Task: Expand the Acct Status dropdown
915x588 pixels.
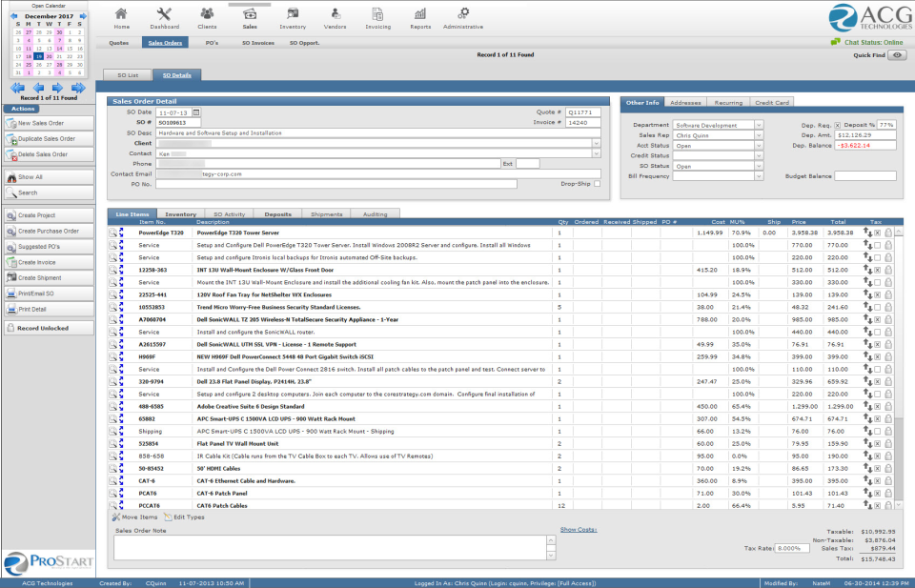Action: (x=759, y=145)
